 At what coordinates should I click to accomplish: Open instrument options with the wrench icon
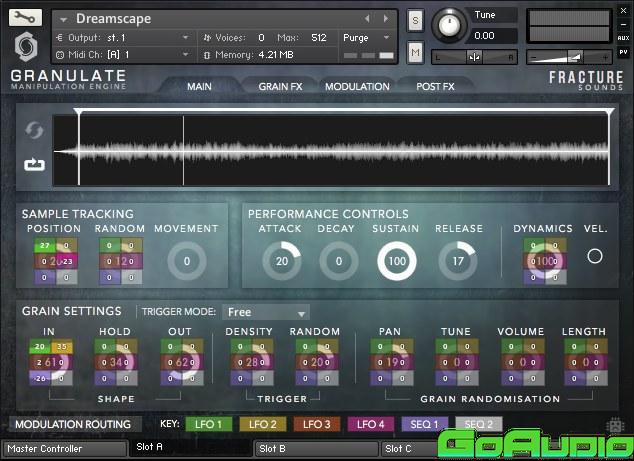[x=25, y=17]
